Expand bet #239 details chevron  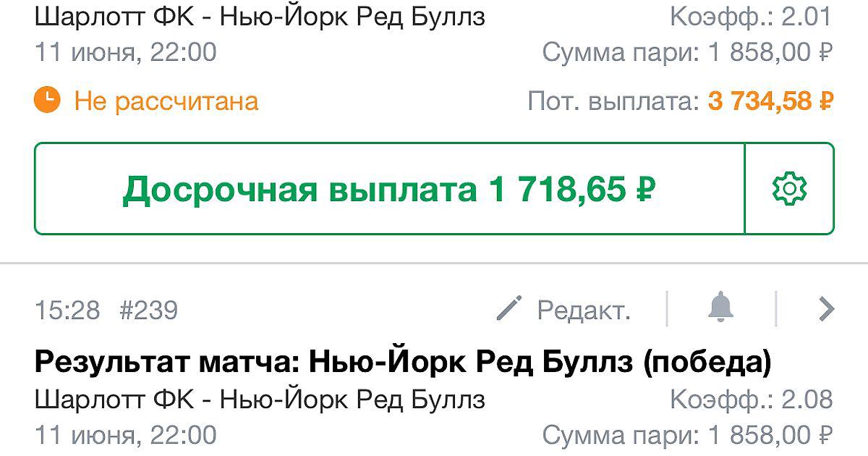pyautogui.click(x=826, y=310)
